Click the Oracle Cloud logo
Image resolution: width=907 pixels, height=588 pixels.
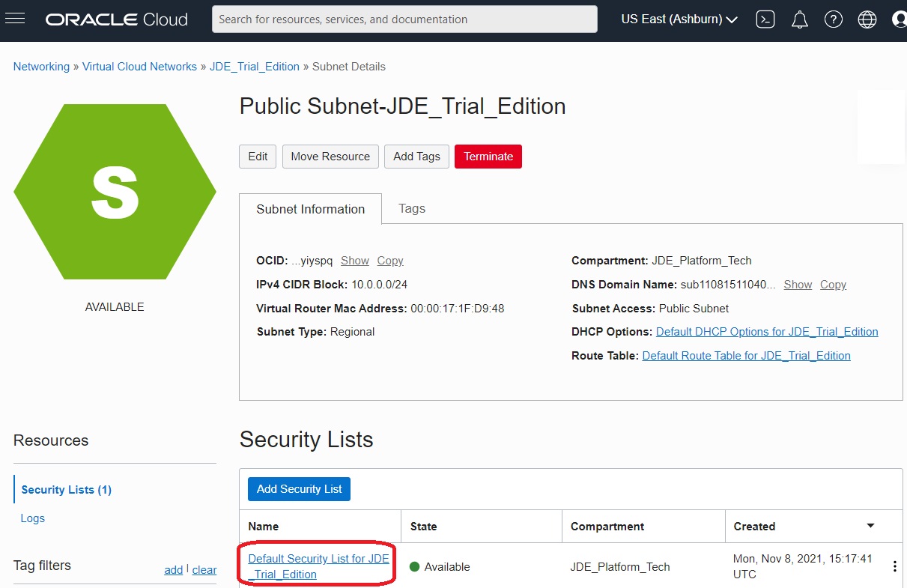(116, 19)
